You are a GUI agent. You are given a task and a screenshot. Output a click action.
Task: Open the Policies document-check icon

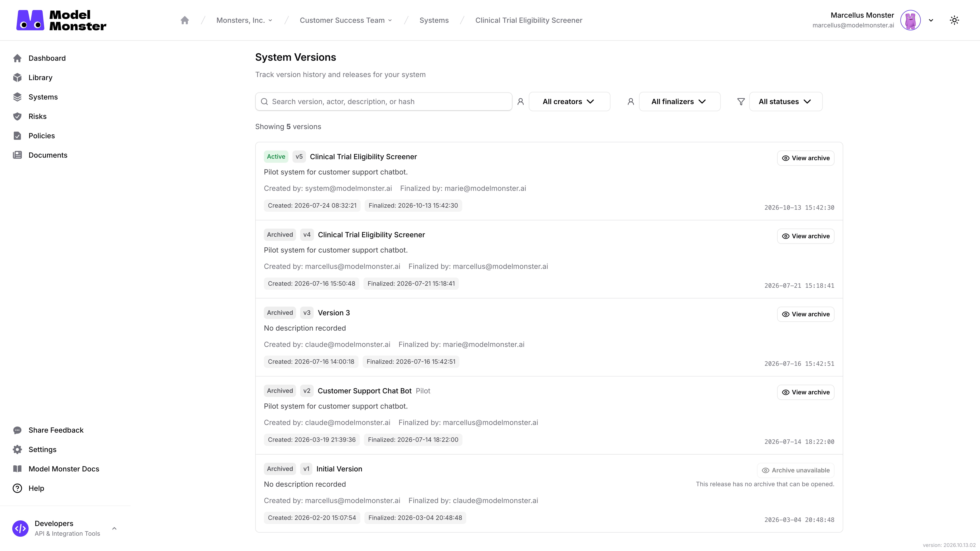tap(18, 136)
